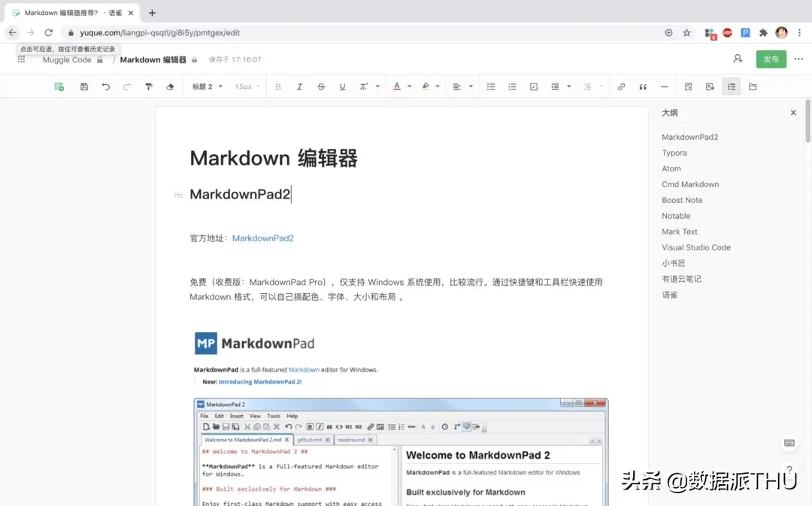Image resolution: width=812 pixels, height=506 pixels.
Task: Open the highlight color picker arrow
Action: pos(438,86)
